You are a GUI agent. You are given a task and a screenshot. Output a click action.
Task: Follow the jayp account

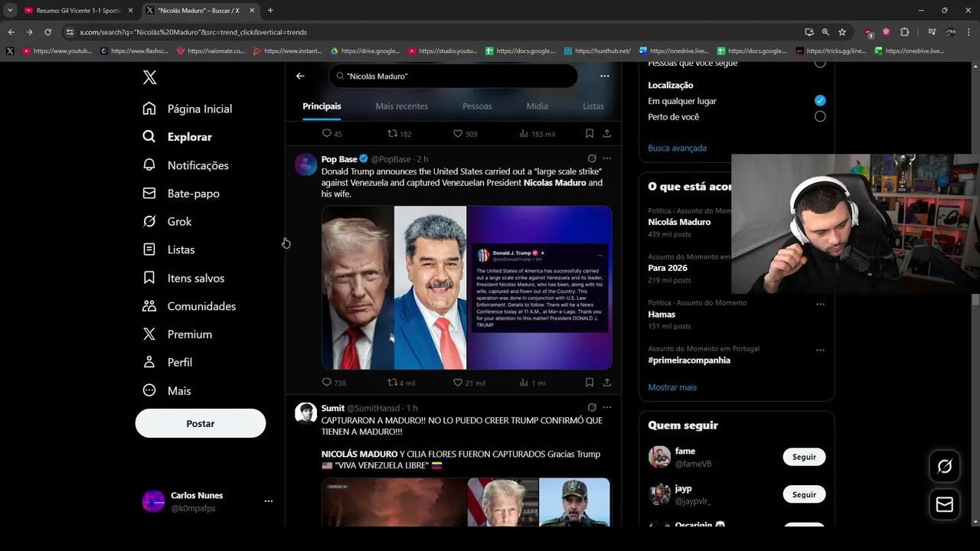[x=804, y=494]
